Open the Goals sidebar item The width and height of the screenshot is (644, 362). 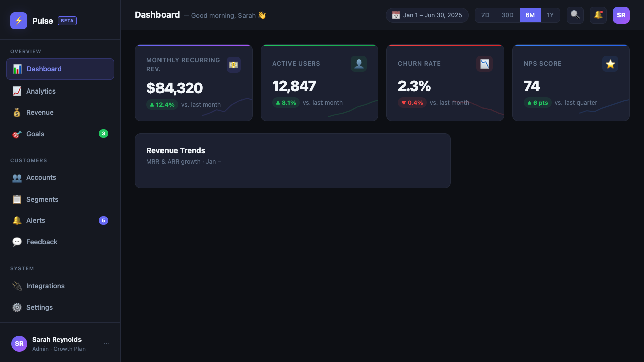coord(60,134)
